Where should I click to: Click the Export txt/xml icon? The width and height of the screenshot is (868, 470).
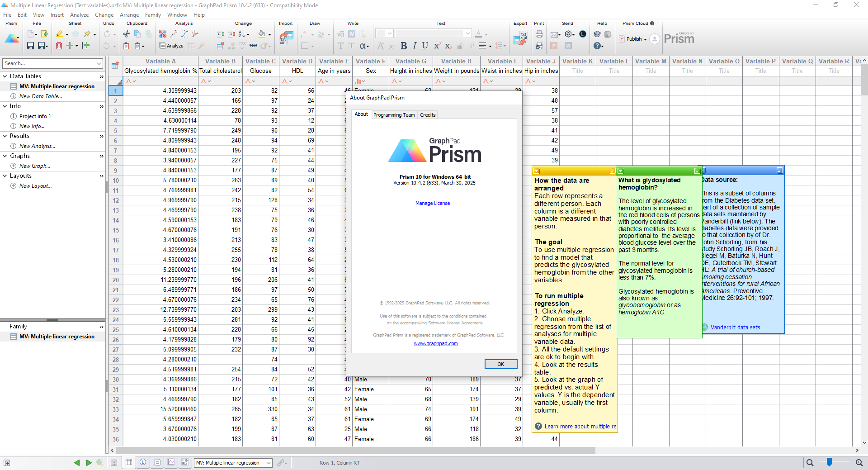(520, 38)
